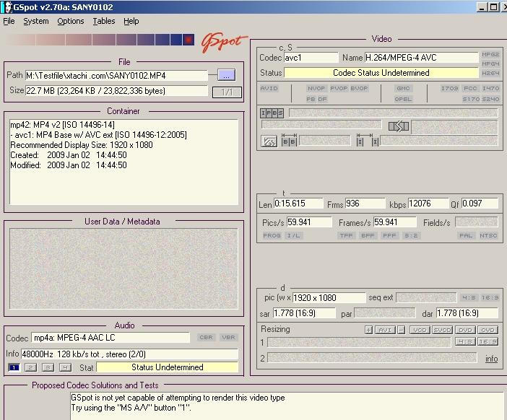Click the Qf field showing 0.097
Viewport: 507px width, 420px height.
480,204
